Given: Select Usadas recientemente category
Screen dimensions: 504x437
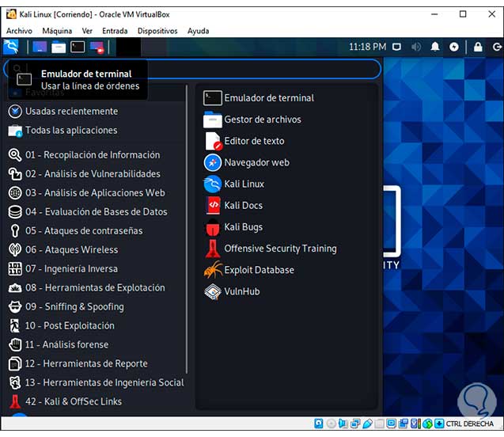Looking at the screenshot, I should click(63, 112).
